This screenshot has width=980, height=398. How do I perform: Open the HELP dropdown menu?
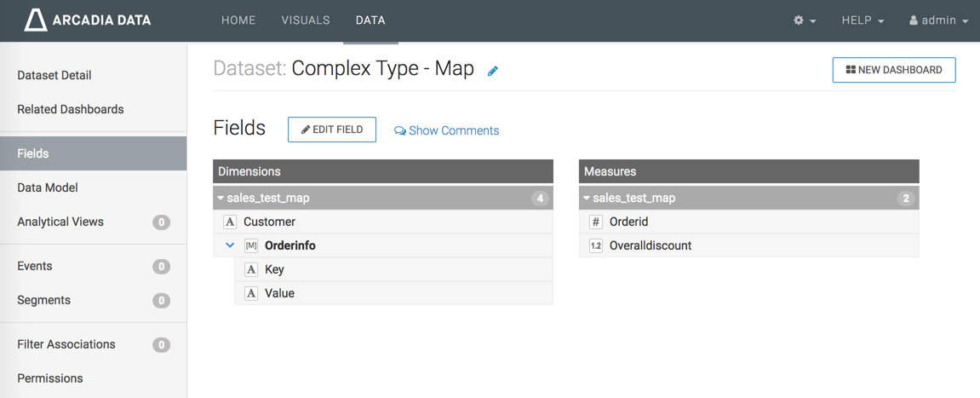point(863,20)
